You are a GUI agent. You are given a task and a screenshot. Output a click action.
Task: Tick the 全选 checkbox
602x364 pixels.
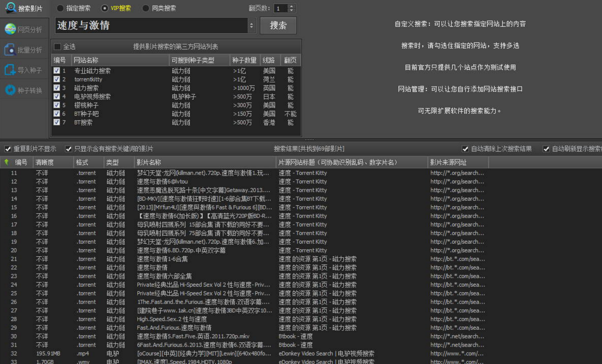(x=58, y=47)
